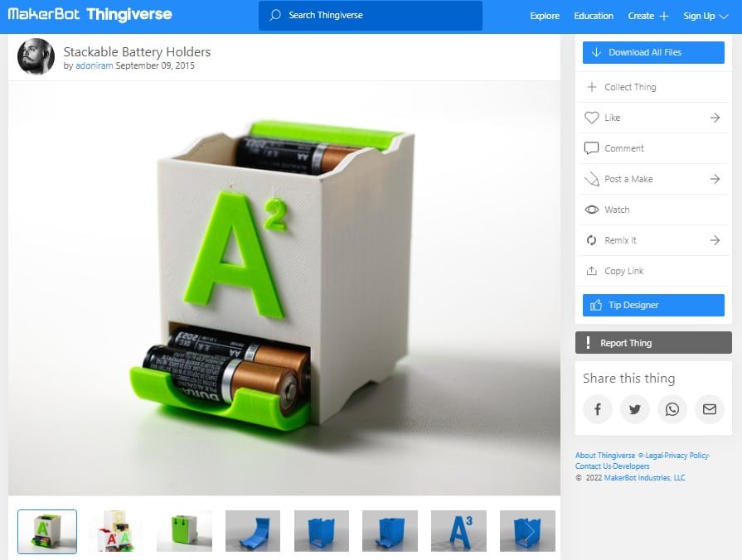
Task: Click the Watch eye icon
Action: (591, 210)
